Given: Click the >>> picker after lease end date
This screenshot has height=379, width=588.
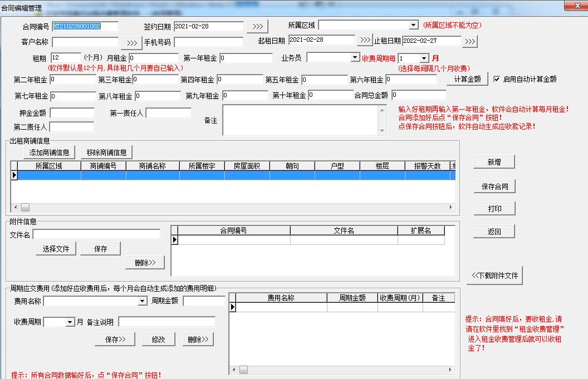Looking at the screenshot, I should pos(469,42).
